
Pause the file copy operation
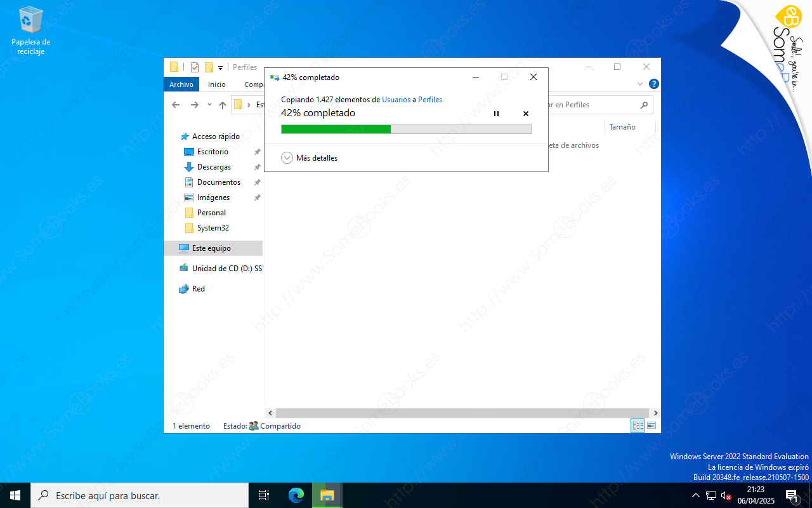click(x=496, y=114)
